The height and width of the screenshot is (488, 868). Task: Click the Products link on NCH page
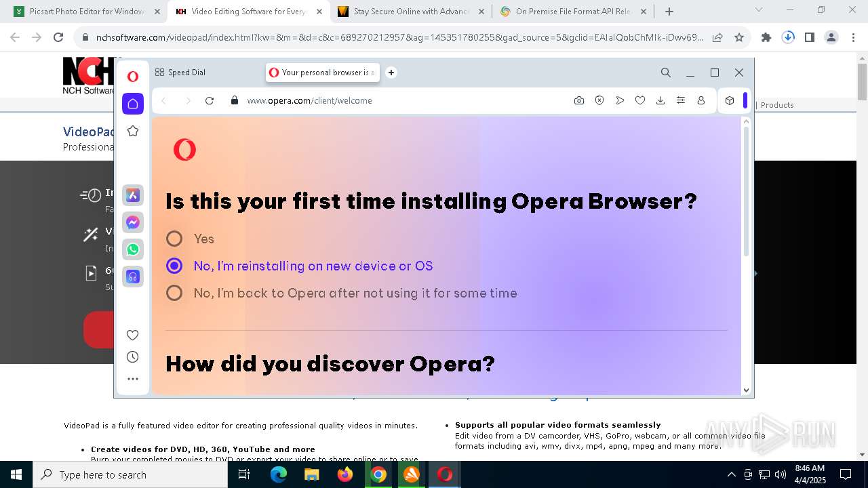point(777,105)
